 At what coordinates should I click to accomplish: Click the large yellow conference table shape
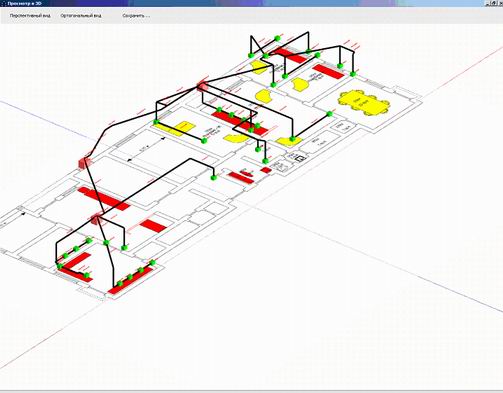(364, 102)
